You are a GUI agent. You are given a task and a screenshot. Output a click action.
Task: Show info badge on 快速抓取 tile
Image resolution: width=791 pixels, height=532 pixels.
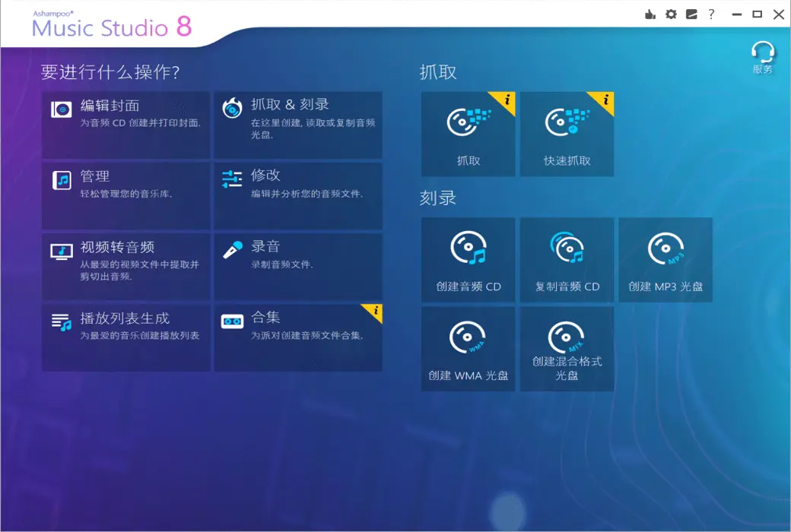tap(605, 100)
